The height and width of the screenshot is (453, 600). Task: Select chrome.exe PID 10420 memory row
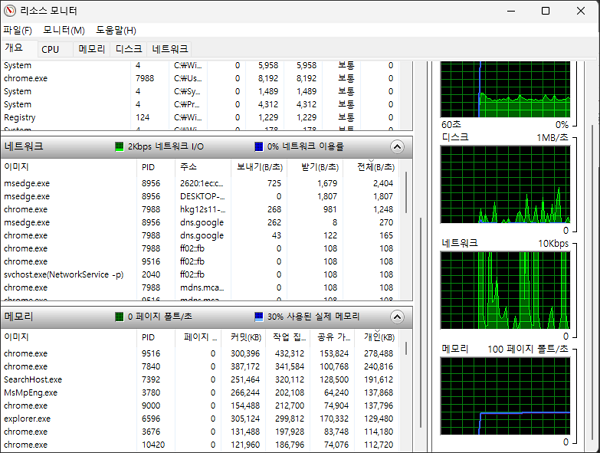[201, 445]
